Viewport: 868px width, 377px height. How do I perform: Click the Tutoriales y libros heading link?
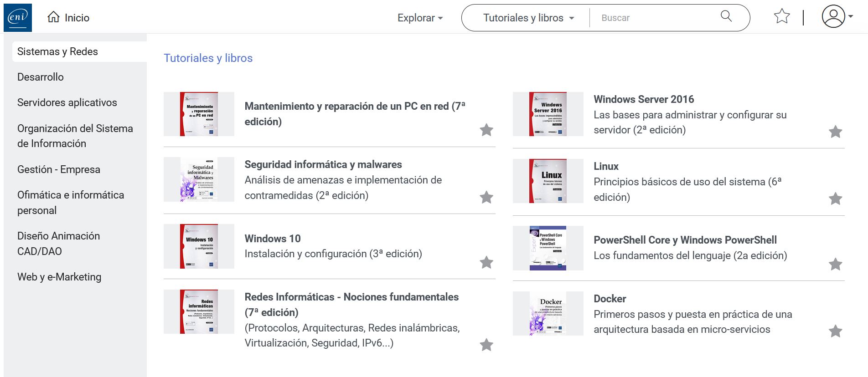coord(208,58)
